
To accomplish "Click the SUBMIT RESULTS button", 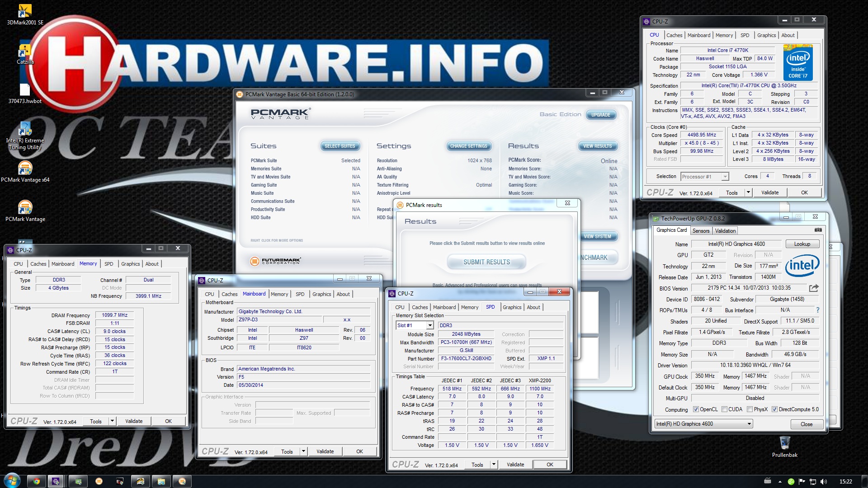I will point(486,262).
